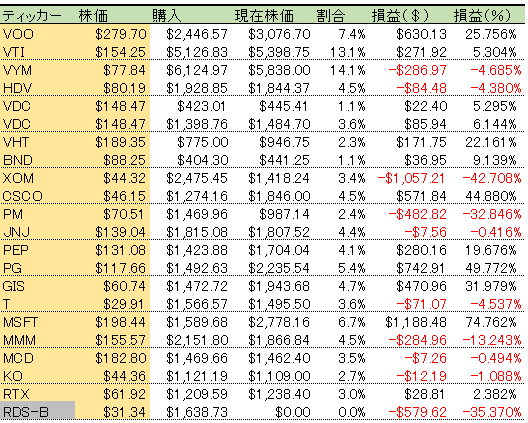Click the VOO gain percentage 25.756%
The height and width of the screenshot is (423, 528).
click(491, 34)
